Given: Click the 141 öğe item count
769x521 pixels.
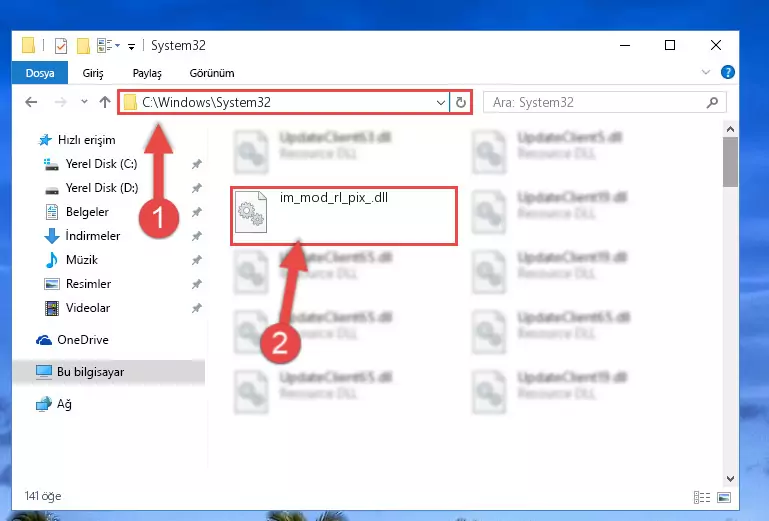Looking at the screenshot, I should pyautogui.click(x=43, y=496).
